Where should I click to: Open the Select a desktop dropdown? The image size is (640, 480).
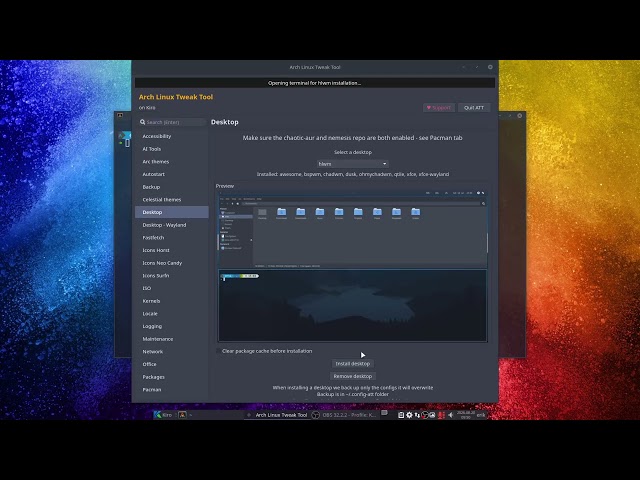click(x=353, y=164)
